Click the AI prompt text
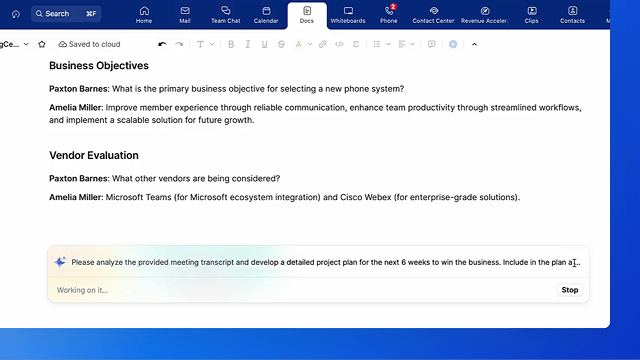This screenshot has width=640, height=360. (326, 262)
